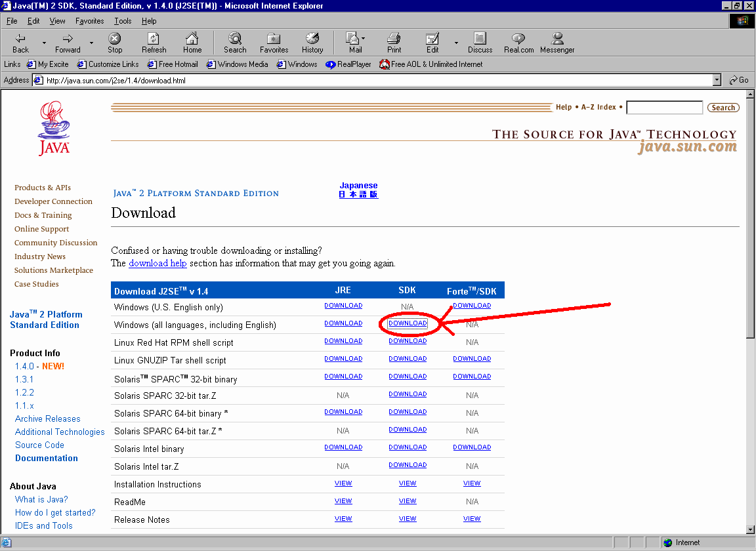Open the History toolbar icon
This screenshot has width=756, height=551.
[312, 43]
